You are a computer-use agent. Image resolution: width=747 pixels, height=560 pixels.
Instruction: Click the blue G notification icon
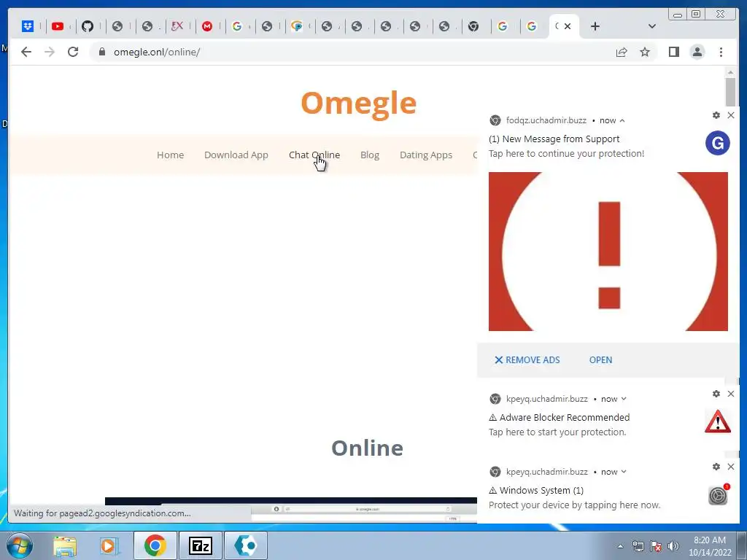718,143
